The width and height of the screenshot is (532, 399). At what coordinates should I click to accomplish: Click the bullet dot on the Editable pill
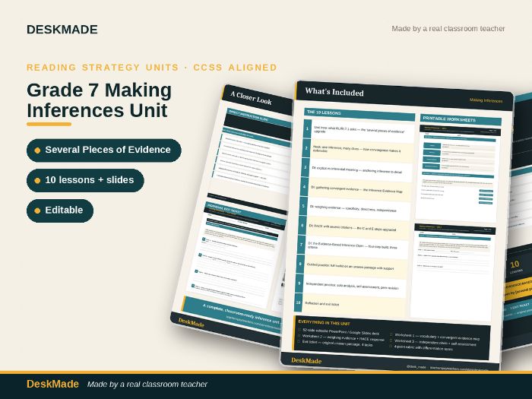coord(37,211)
